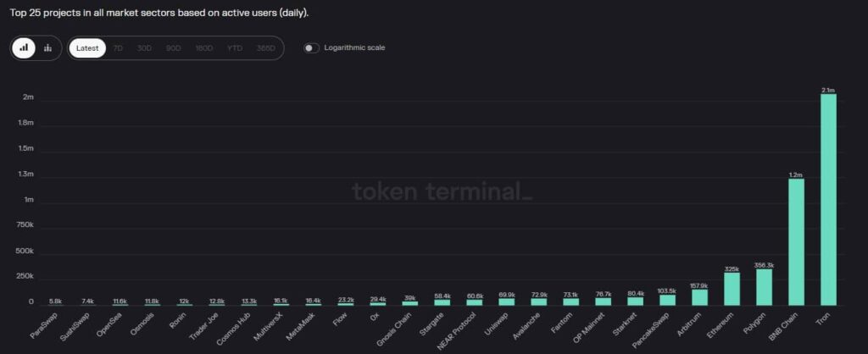The image size is (868, 354).
Task: Select the 90D time range
Action: click(x=173, y=48)
